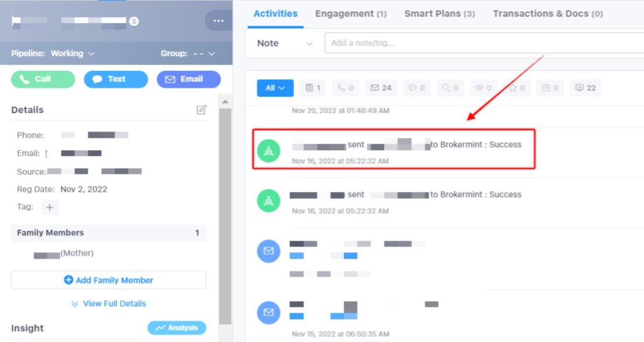The image size is (644, 342).
Task: Filter activities by star favorites icon
Action: point(517,88)
